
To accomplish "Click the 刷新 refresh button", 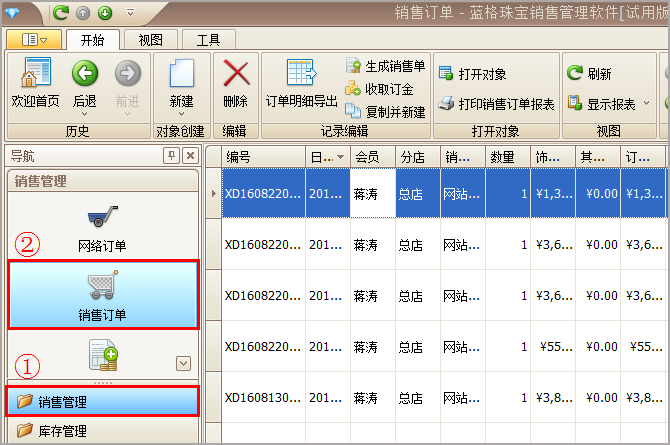I will click(x=589, y=74).
